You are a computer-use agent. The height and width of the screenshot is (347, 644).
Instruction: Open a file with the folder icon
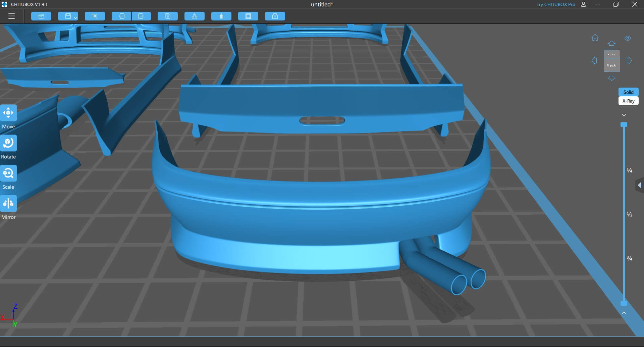click(41, 16)
